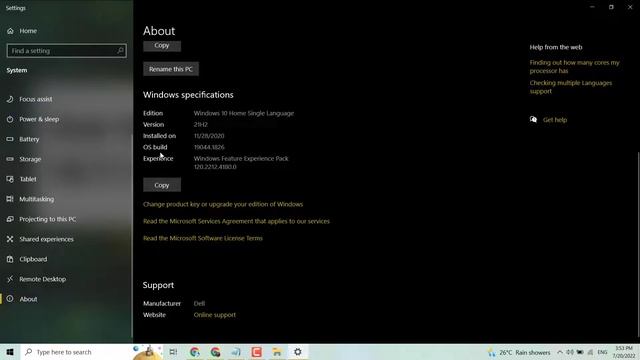The height and width of the screenshot is (360, 640).
Task: Click the Find a setting search field
Action: click(66, 51)
